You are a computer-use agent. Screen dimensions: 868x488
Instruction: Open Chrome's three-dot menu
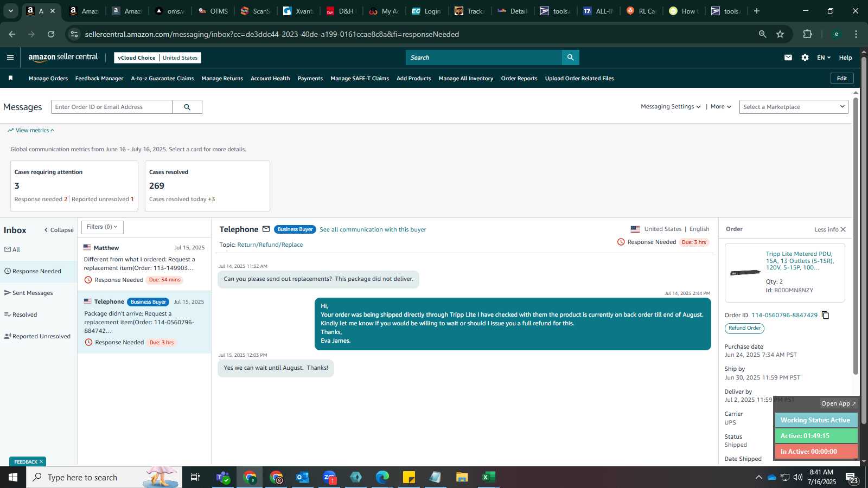coord(856,34)
